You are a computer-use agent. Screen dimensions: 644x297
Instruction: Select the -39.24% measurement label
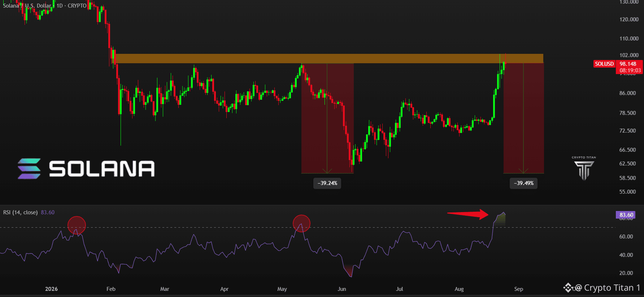pyautogui.click(x=327, y=183)
